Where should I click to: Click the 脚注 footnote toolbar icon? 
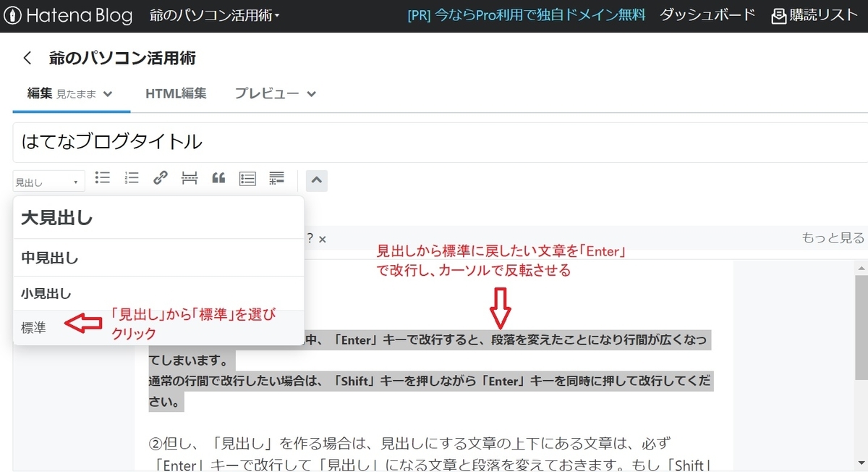coord(276,178)
